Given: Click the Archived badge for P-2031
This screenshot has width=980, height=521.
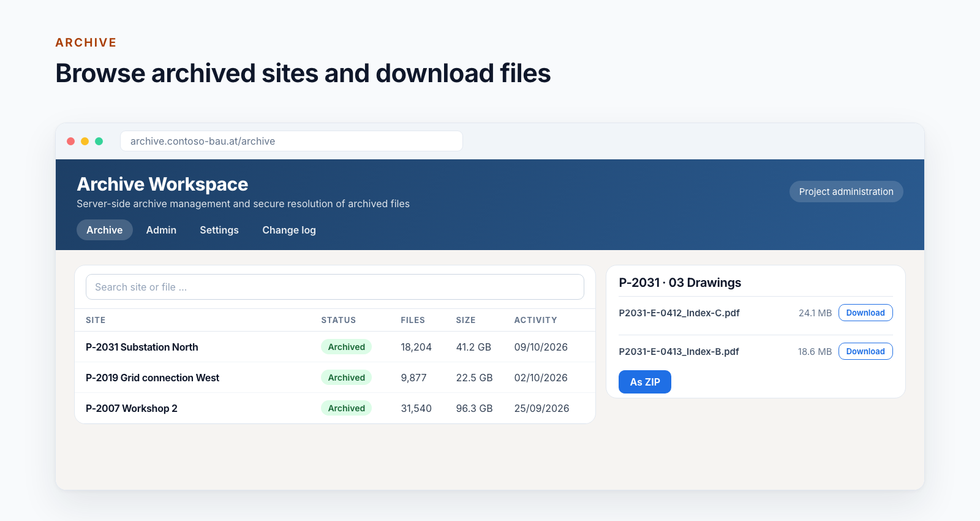Looking at the screenshot, I should (x=346, y=347).
